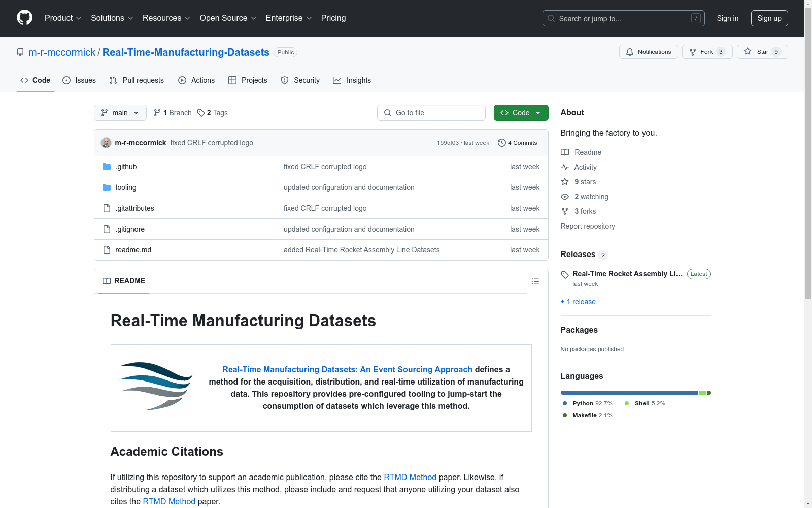Open the Real-Time-Manufacturing-Datasets repository link

click(x=186, y=52)
